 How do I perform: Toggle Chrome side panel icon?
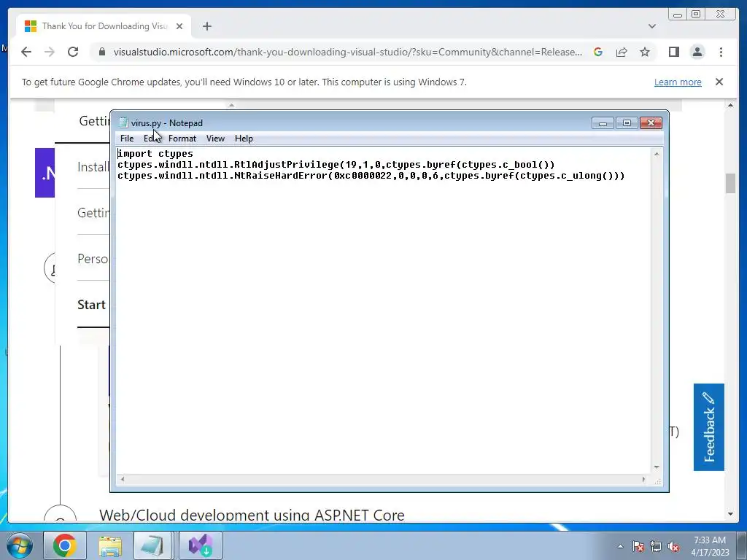tap(673, 52)
